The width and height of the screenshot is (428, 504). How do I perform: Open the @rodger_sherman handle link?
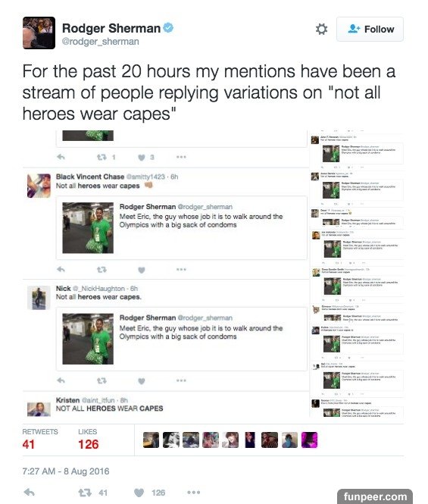[100, 42]
